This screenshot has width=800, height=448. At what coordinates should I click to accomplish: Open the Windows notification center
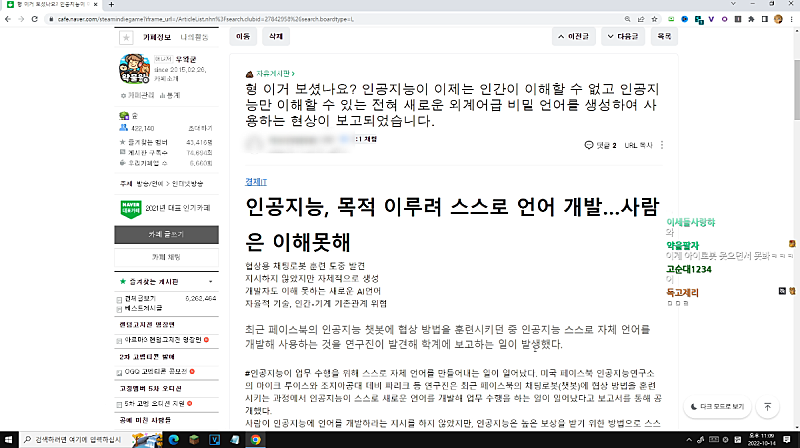click(x=787, y=439)
